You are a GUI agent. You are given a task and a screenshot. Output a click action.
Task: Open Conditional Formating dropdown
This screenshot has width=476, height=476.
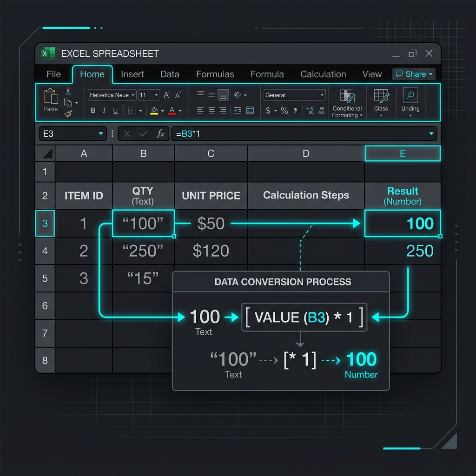(x=347, y=104)
